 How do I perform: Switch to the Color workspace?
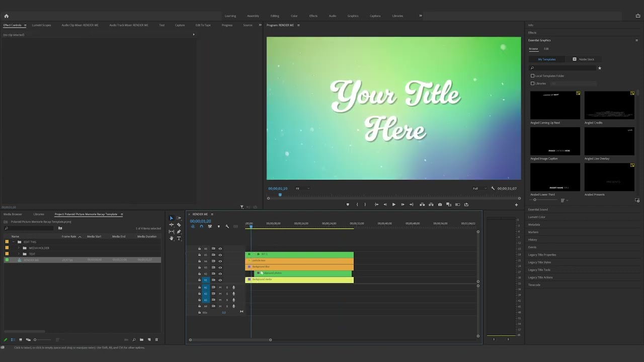pos(294,16)
